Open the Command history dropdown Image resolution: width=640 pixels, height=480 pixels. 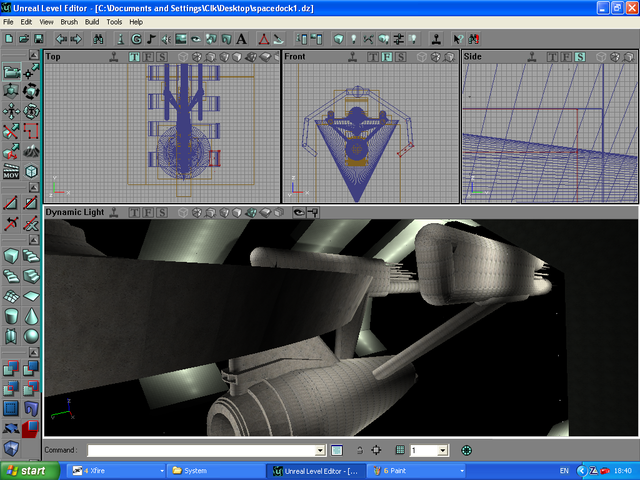[320, 451]
